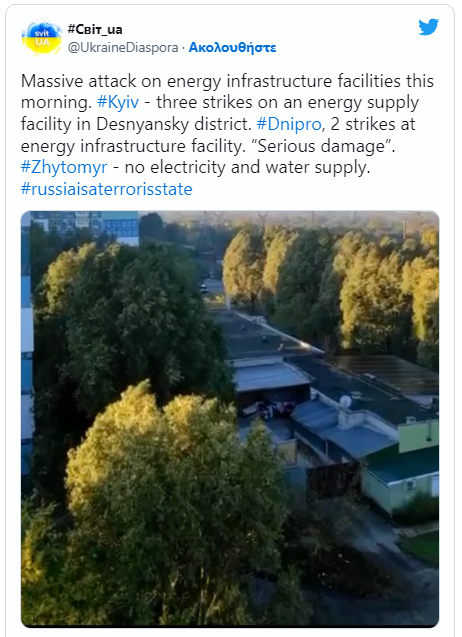Viewport: 462px width, 637px height.
Task: Play the embedded tweet video
Action: click(x=230, y=419)
